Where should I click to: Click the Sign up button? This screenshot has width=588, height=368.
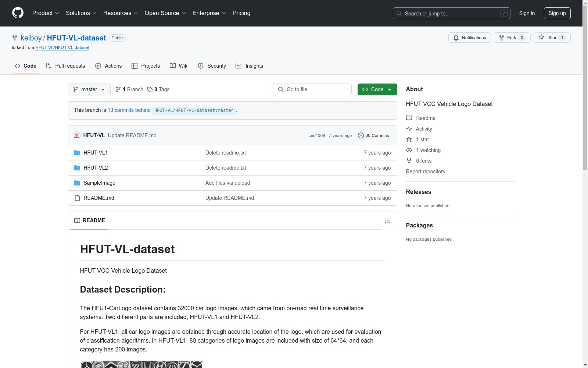pos(557,13)
